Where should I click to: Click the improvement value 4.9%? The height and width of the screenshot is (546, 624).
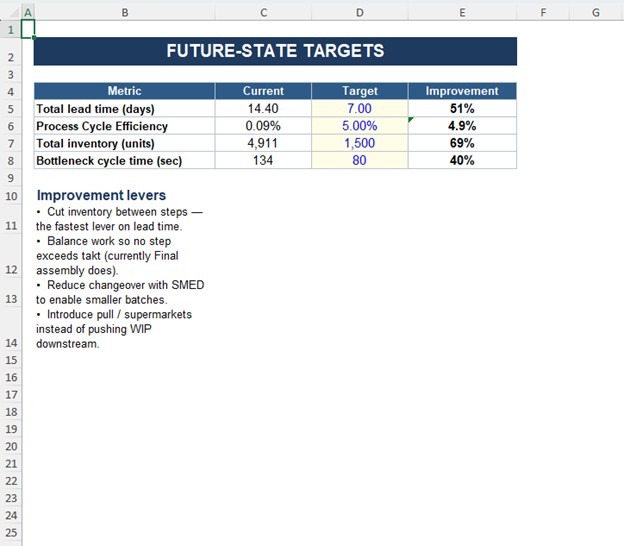click(462, 126)
